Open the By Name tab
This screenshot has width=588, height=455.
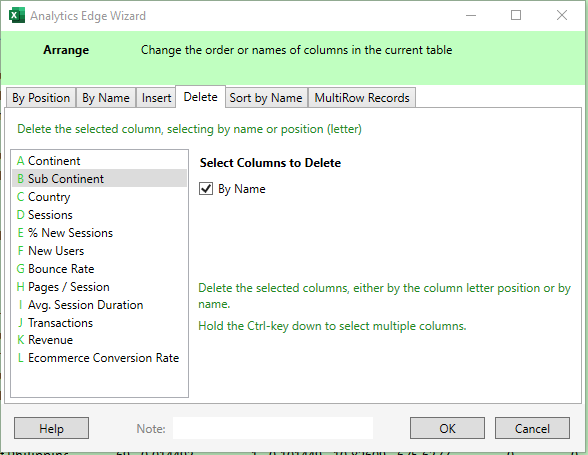click(106, 98)
